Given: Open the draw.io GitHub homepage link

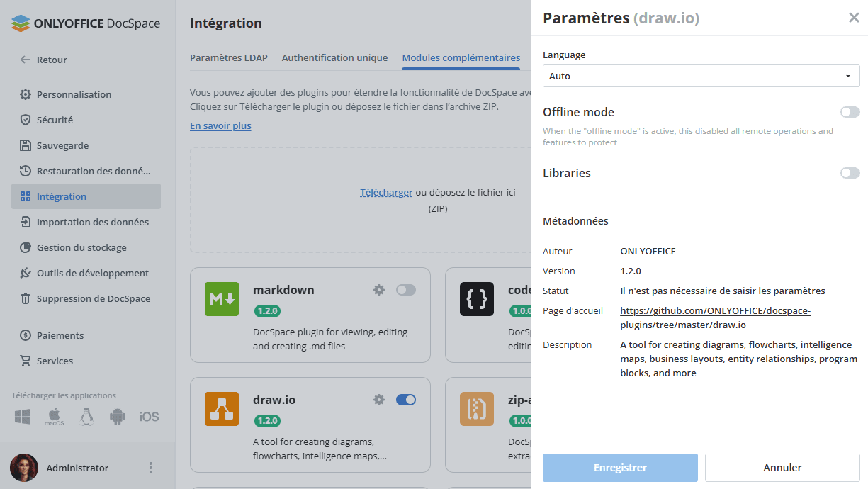Looking at the screenshot, I should pos(714,317).
